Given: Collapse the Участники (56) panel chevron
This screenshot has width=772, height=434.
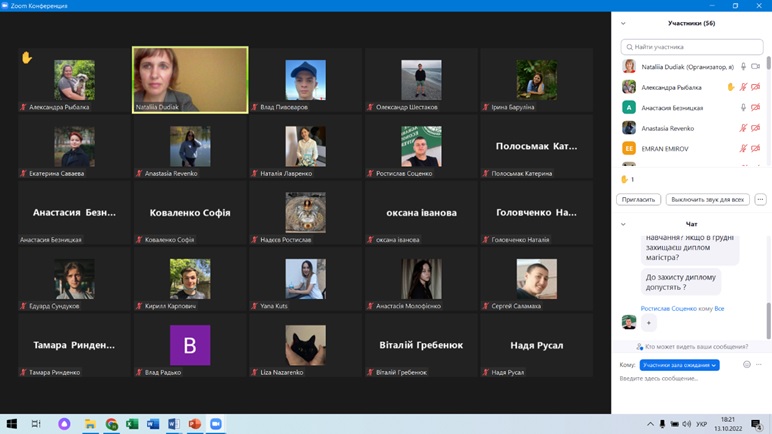Looking at the screenshot, I should (x=623, y=23).
